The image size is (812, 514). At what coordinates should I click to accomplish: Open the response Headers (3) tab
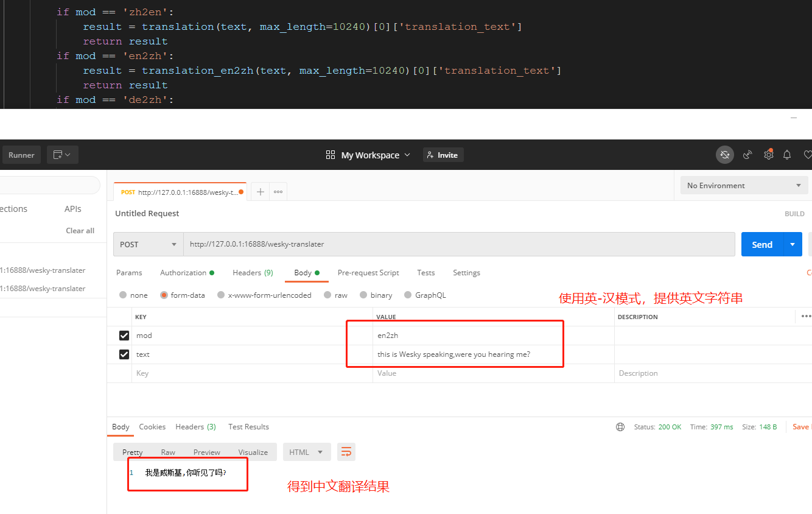(x=195, y=427)
